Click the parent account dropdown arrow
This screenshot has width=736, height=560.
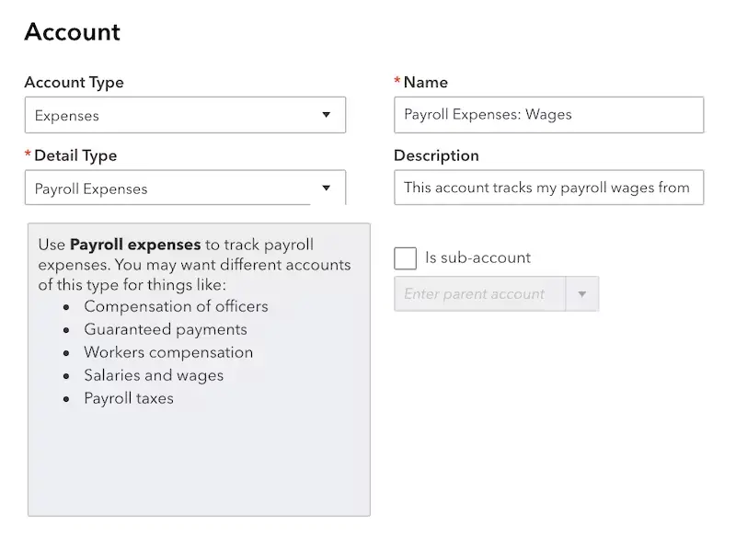point(583,294)
